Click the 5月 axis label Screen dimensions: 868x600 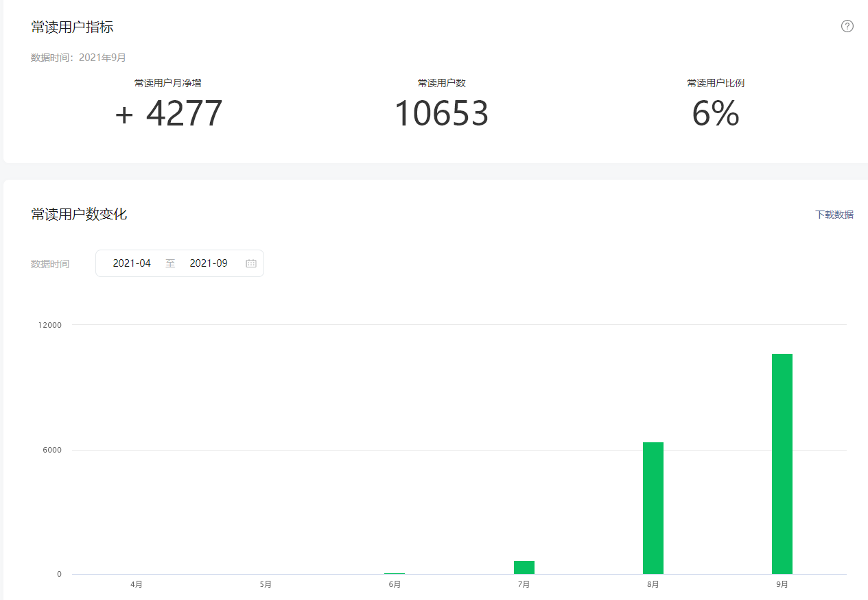coord(266,584)
